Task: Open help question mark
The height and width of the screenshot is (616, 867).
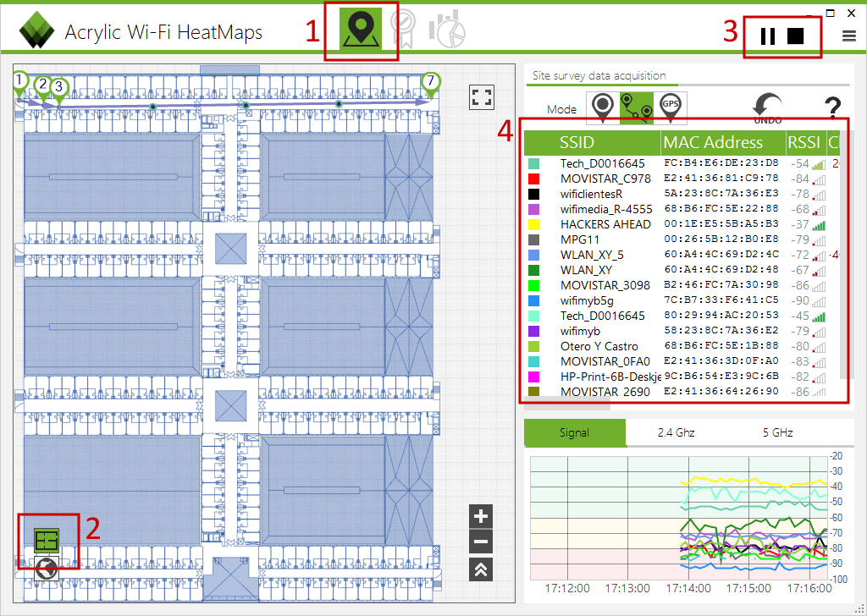Action: point(833,107)
